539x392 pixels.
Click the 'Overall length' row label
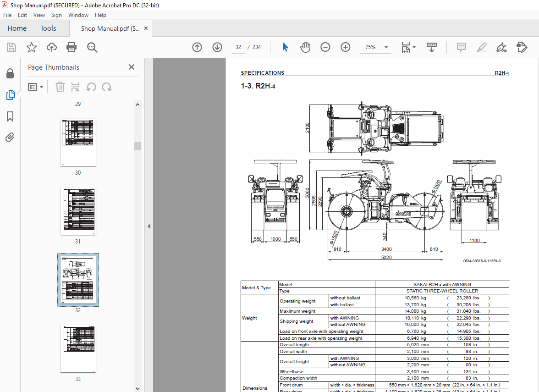294,345
